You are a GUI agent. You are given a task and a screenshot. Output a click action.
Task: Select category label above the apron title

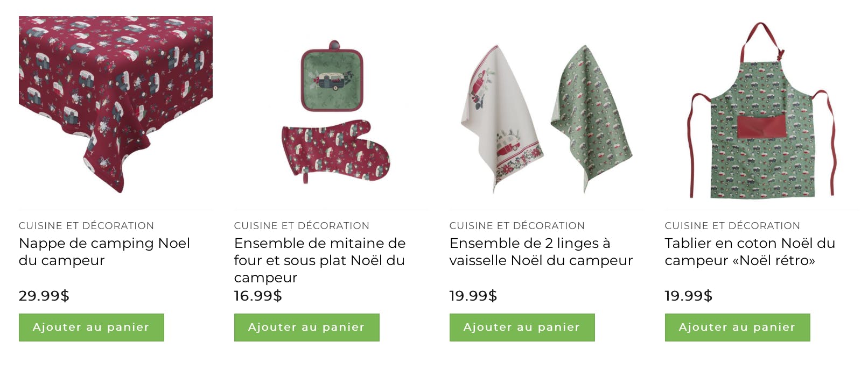[x=733, y=226]
